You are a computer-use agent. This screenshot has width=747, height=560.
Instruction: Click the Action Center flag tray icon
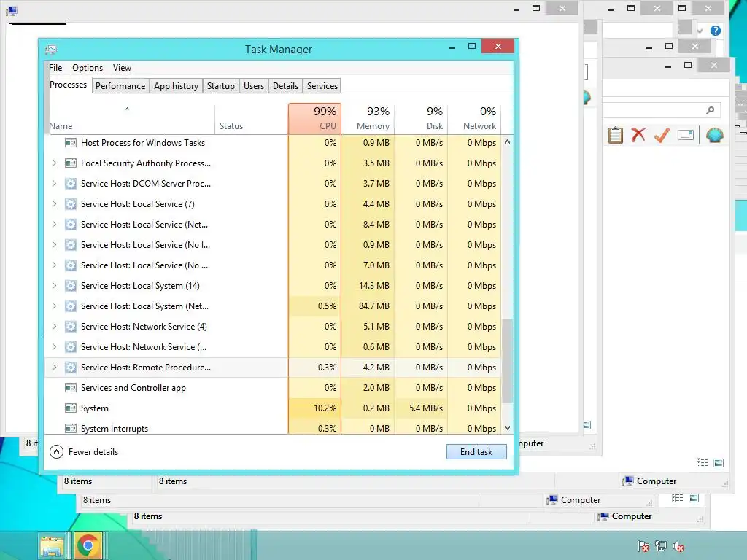[x=643, y=546]
